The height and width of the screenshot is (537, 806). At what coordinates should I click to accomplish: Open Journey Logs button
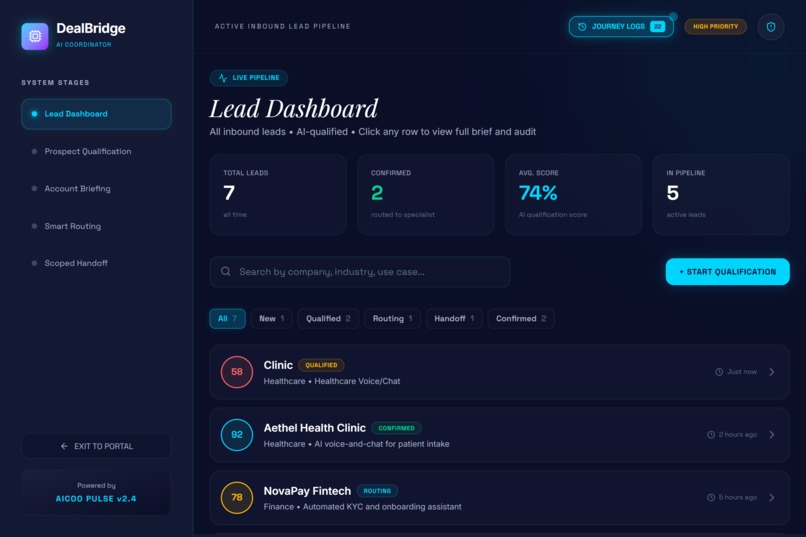point(621,27)
